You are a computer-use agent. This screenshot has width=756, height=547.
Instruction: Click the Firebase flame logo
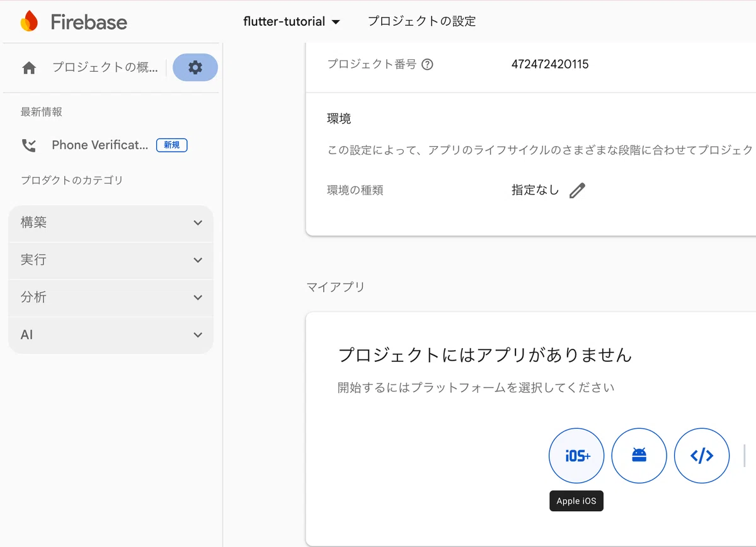[29, 21]
